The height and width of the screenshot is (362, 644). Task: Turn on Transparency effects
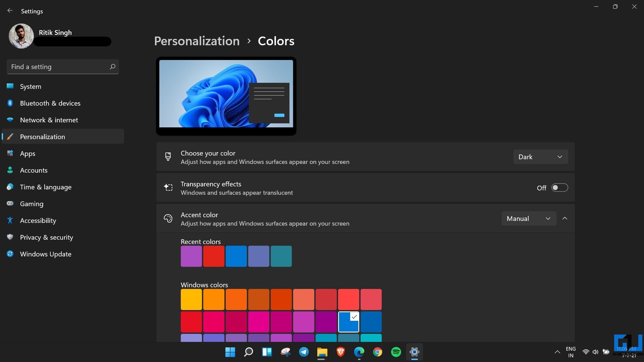pos(559,188)
